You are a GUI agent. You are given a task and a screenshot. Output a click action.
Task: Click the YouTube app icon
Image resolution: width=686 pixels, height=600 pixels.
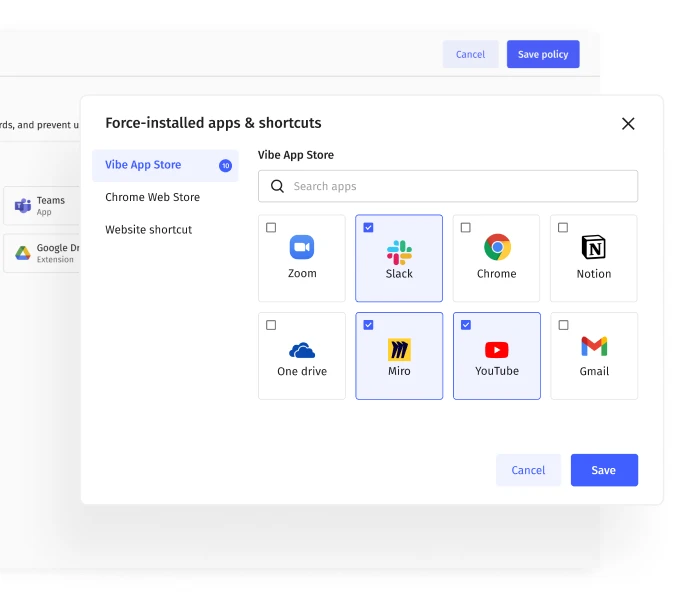pos(497,350)
